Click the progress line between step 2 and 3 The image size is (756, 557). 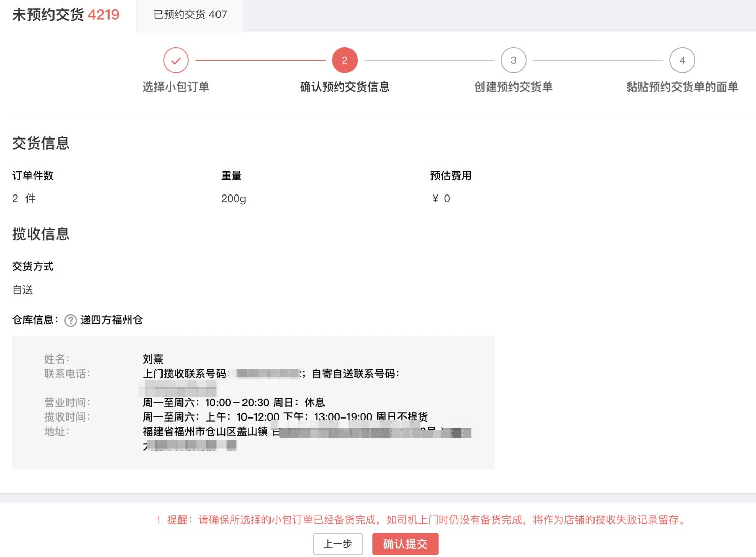(428, 60)
